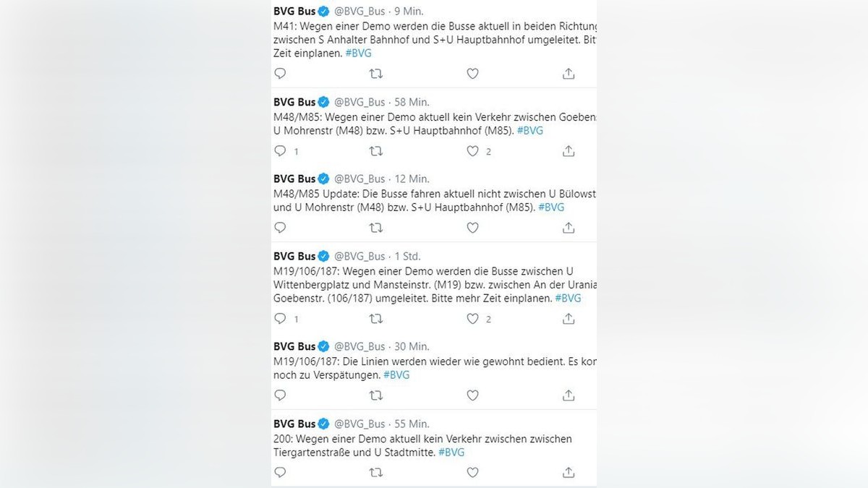
Task: Retweet the M48/M85 Update tweet
Action: 376,228
